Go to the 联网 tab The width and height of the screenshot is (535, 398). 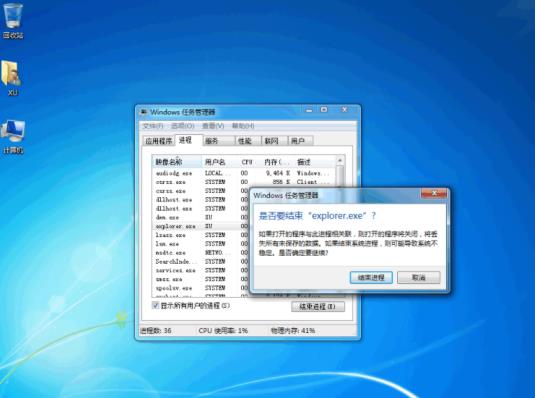275,141
